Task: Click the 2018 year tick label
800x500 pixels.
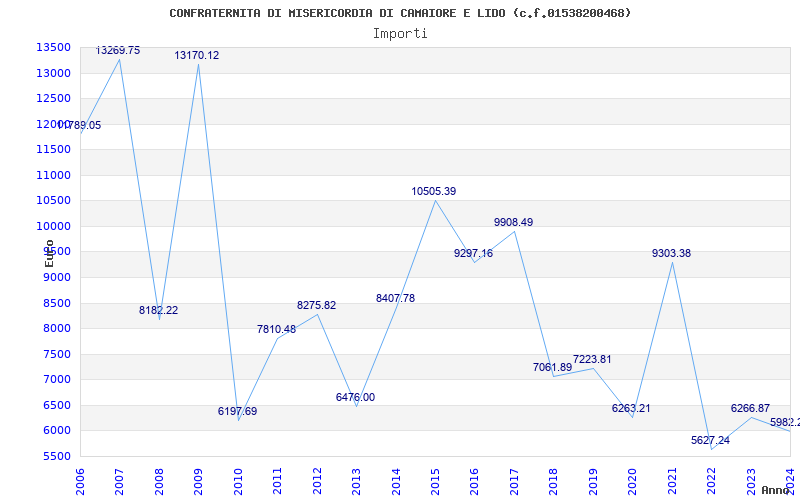Action: pos(554,482)
